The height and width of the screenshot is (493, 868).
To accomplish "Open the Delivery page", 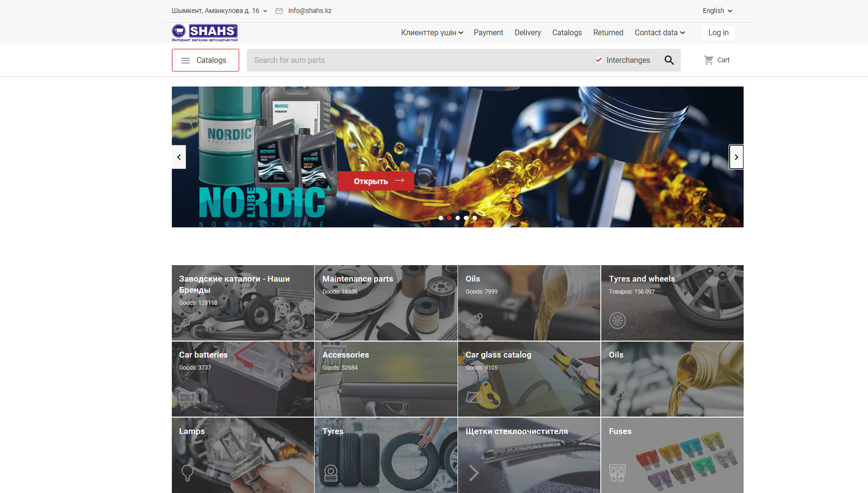I will [527, 33].
